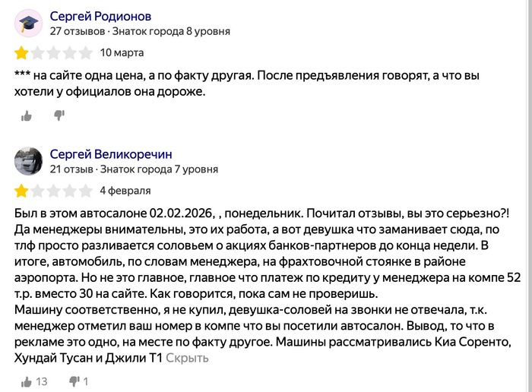Open Сергей Великоречин's profile photo
The image size is (532, 392).
[29, 161]
